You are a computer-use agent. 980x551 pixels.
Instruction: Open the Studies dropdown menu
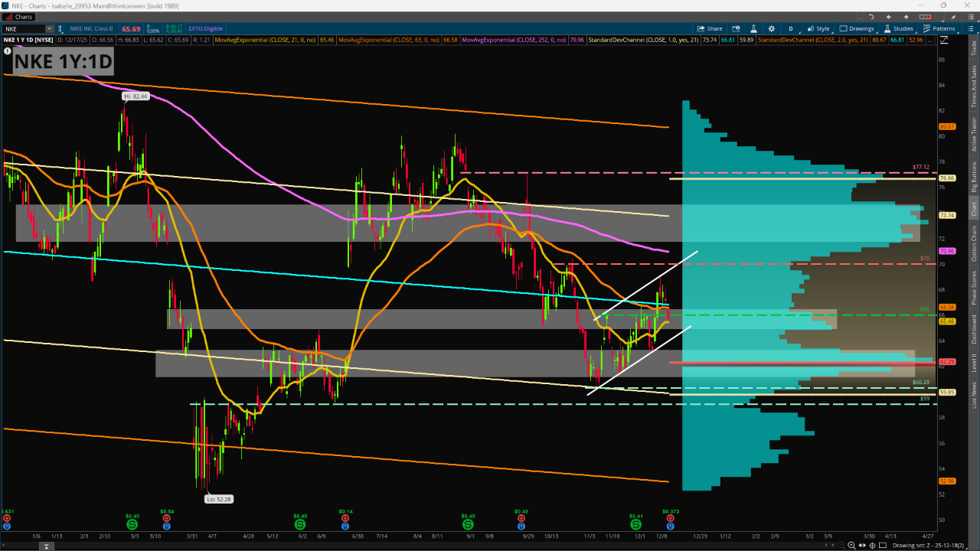pos(899,28)
